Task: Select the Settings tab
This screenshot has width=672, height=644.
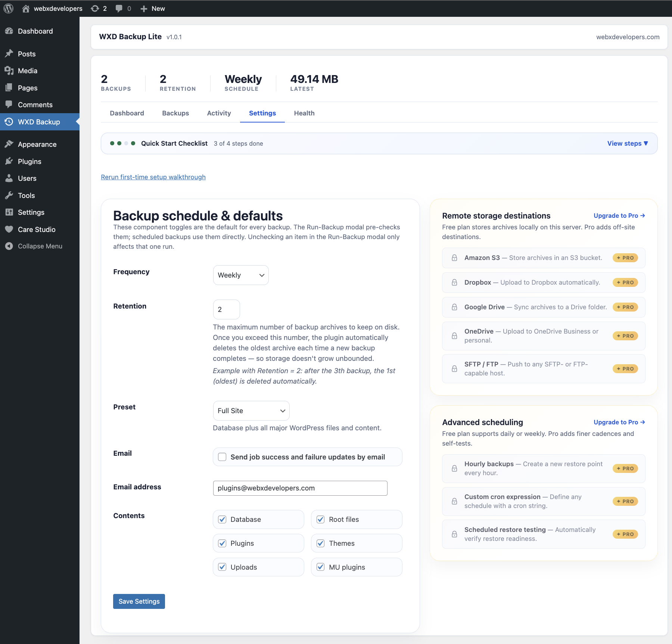Action: coord(262,113)
